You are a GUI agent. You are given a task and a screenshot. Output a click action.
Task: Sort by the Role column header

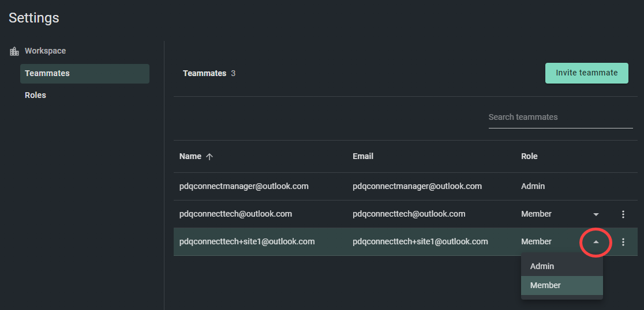pos(529,156)
